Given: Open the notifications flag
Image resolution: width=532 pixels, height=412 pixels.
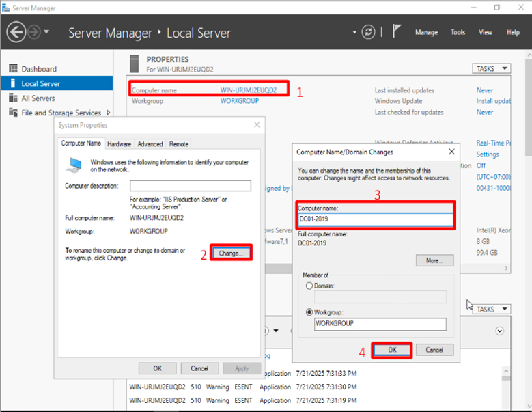Looking at the screenshot, I should pos(397,32).
